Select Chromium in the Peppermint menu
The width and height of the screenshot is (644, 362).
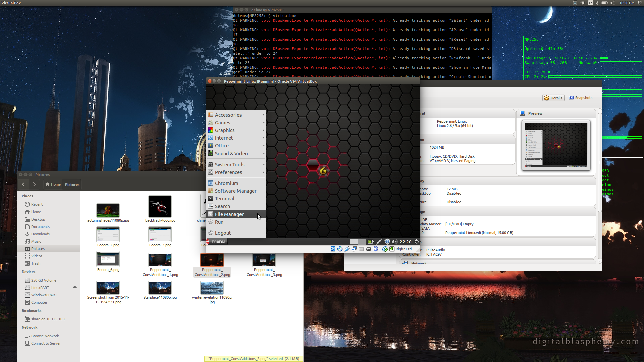(x=226, y=183)
